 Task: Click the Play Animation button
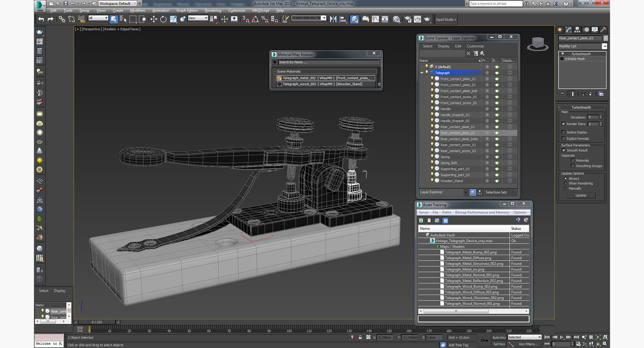[562, 337]
